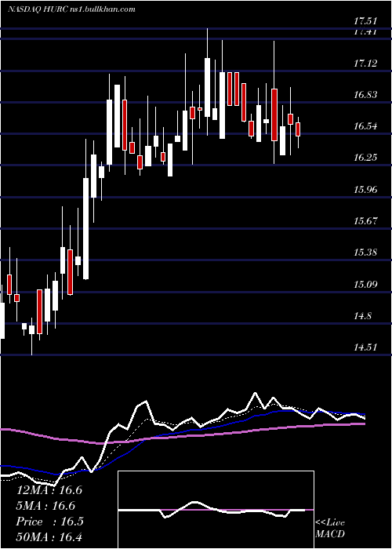Click inside the MACD inset chart
Image resolution: width=392 pixels, height=549 pixels.
coord(216,510)
